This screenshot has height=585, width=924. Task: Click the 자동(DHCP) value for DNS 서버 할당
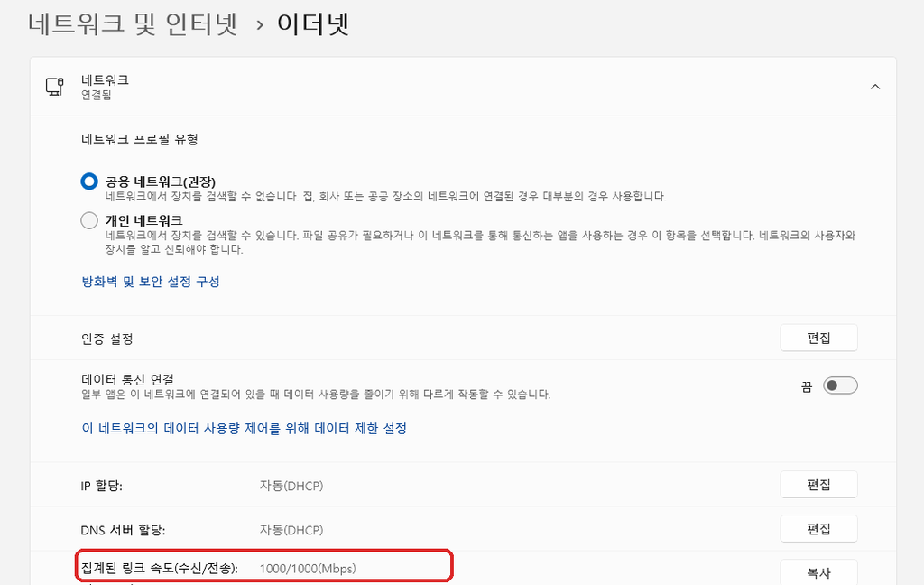(x=291, y=530)
